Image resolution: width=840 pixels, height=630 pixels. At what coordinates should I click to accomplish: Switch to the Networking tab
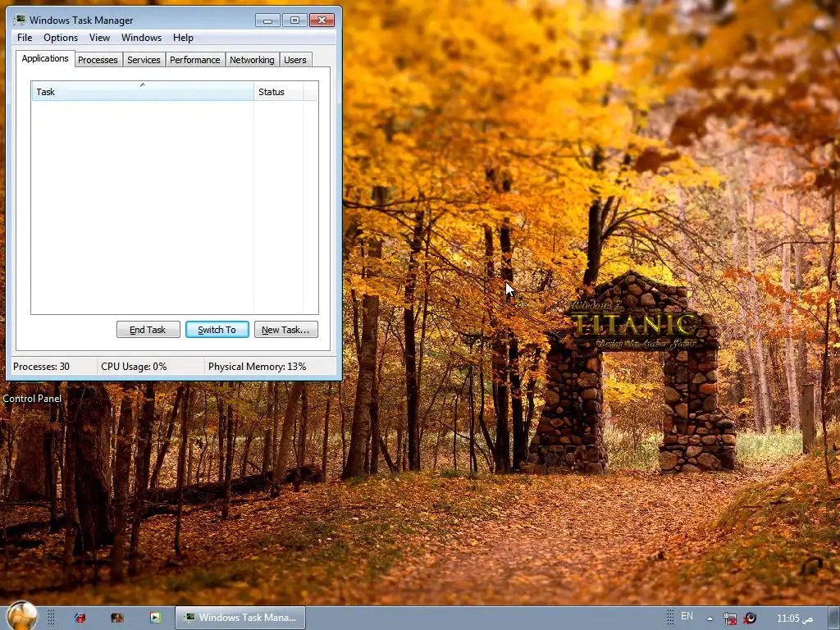[x=252, y=60]
